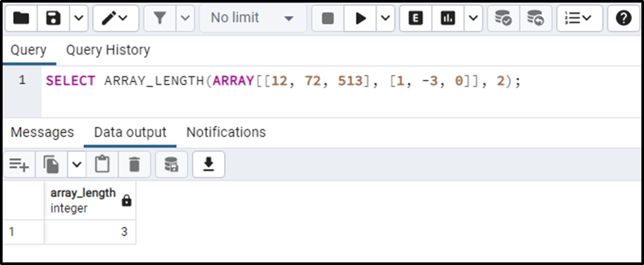Click the Save File floppy icon
This screenshot has height=265, width=644.
click(53, 18)
